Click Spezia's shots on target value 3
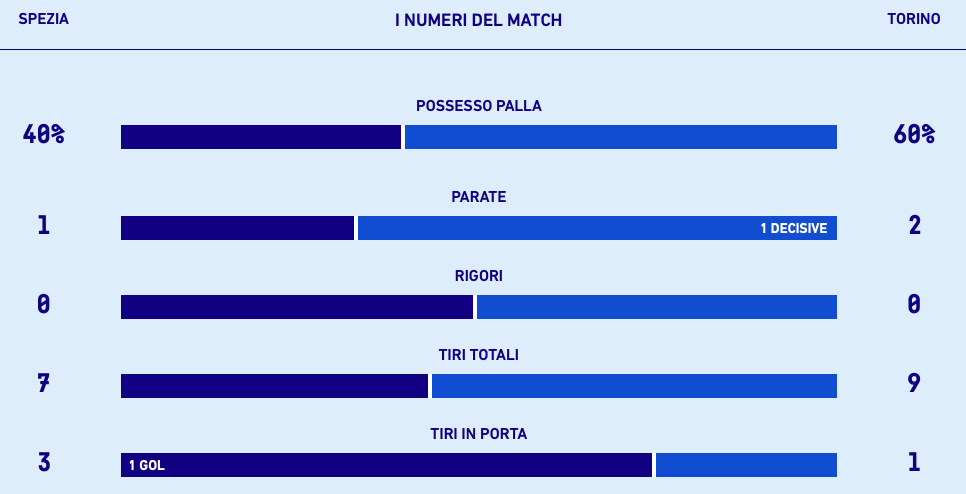 pyautogui.click(x=43, y=462)
